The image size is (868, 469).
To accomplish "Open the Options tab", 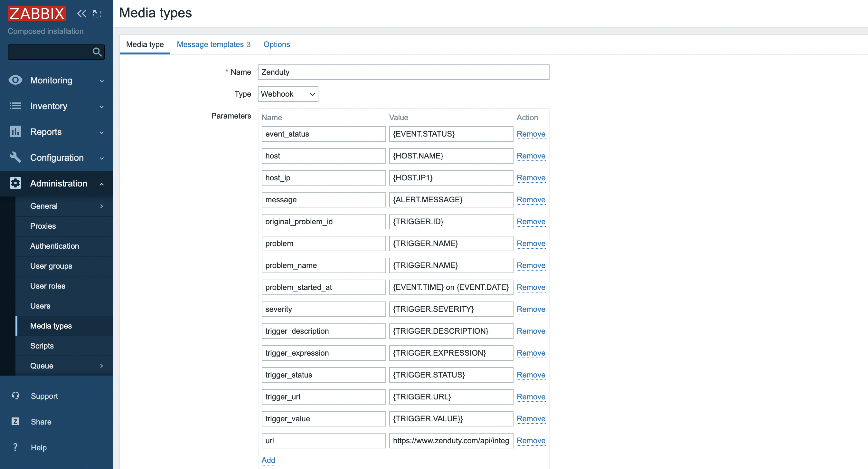I will [x=276, y=44].
